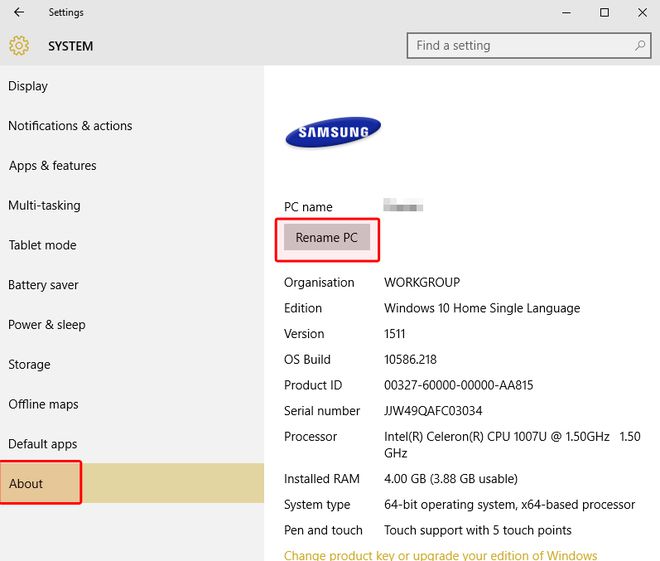
Task: Go to Storage settings
Action: click(x=132, y=364)
